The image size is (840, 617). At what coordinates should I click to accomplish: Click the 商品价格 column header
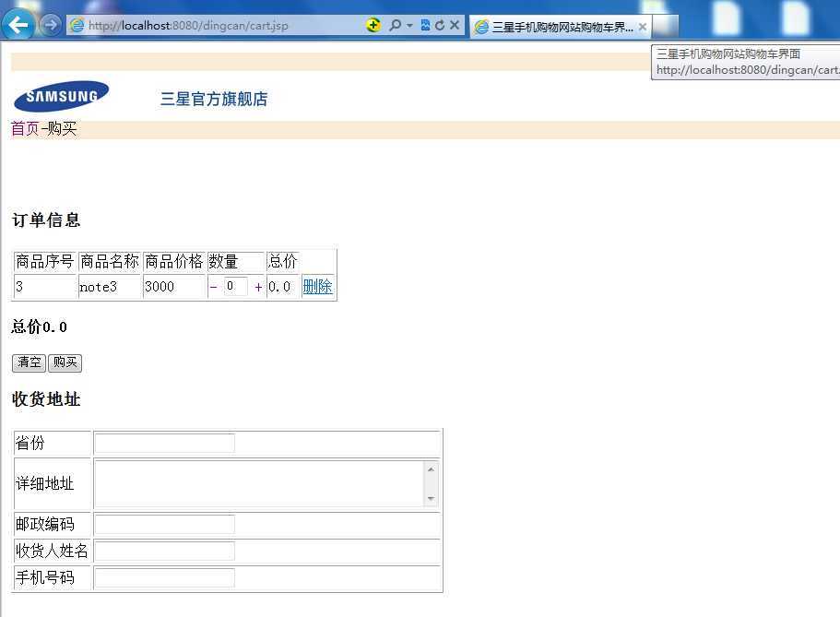174,262
